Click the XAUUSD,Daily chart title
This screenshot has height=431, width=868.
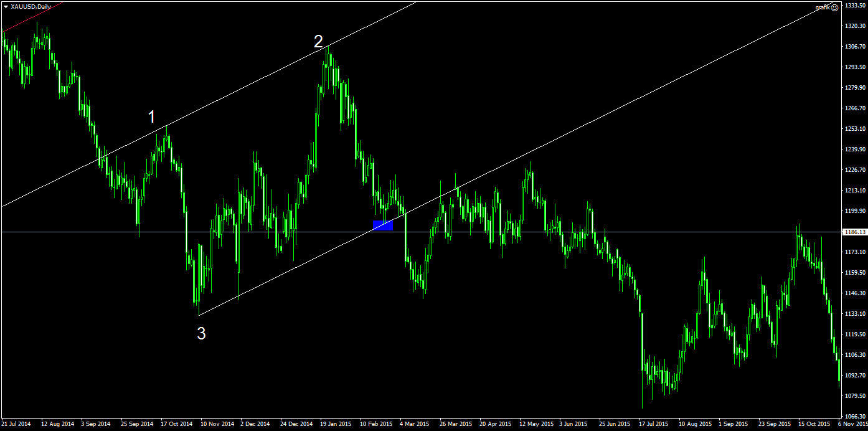coord(31,6)
